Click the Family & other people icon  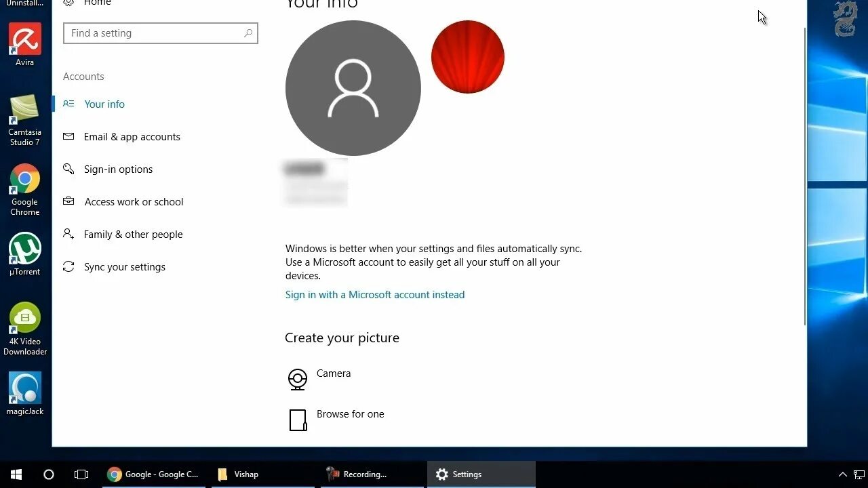pos(68,234)
